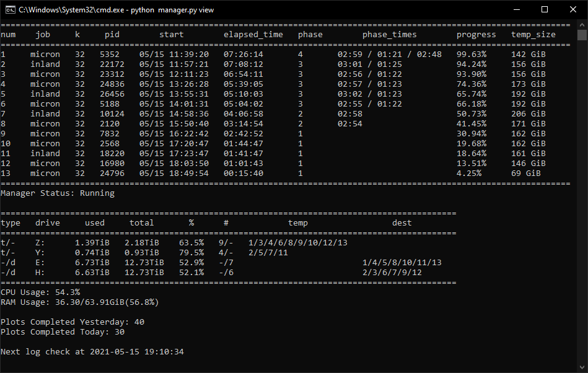Viewport: 588px width, 373px height.
Task: Click pid value 5188
Action: [x=110, y=104]
